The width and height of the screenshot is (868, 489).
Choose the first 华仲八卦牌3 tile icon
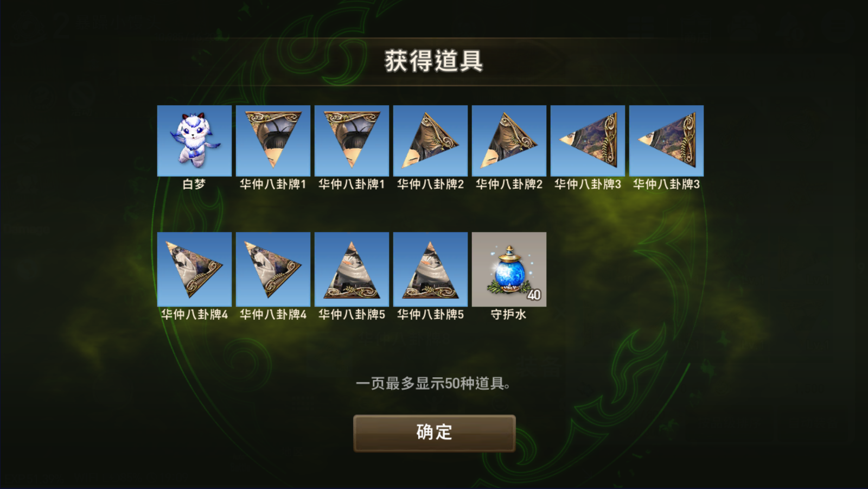(588, 141)
